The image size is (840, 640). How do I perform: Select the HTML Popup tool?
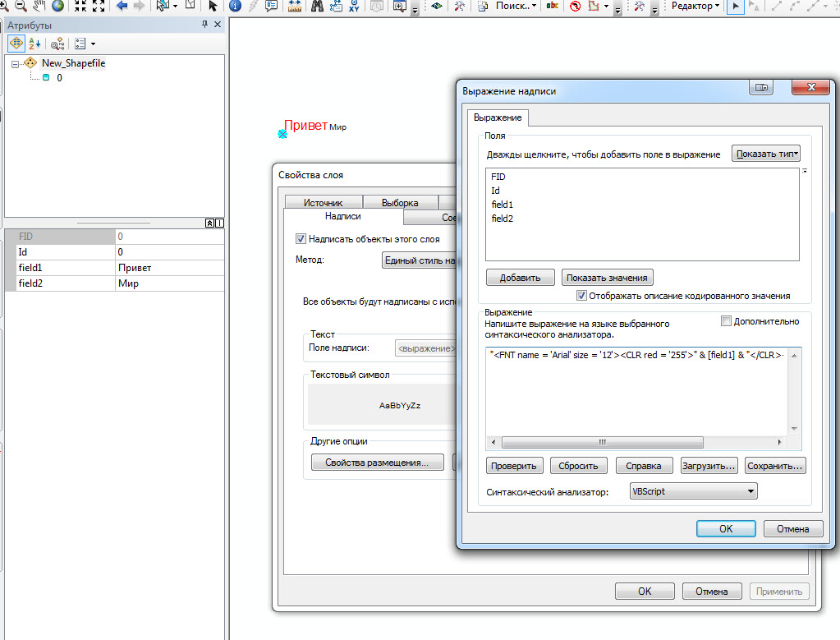point(271,6)
